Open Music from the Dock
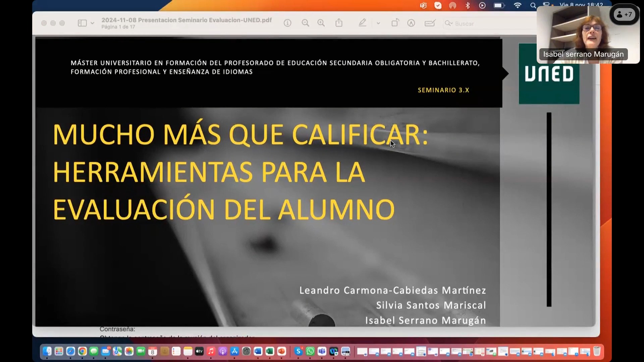 click(211, 351)
